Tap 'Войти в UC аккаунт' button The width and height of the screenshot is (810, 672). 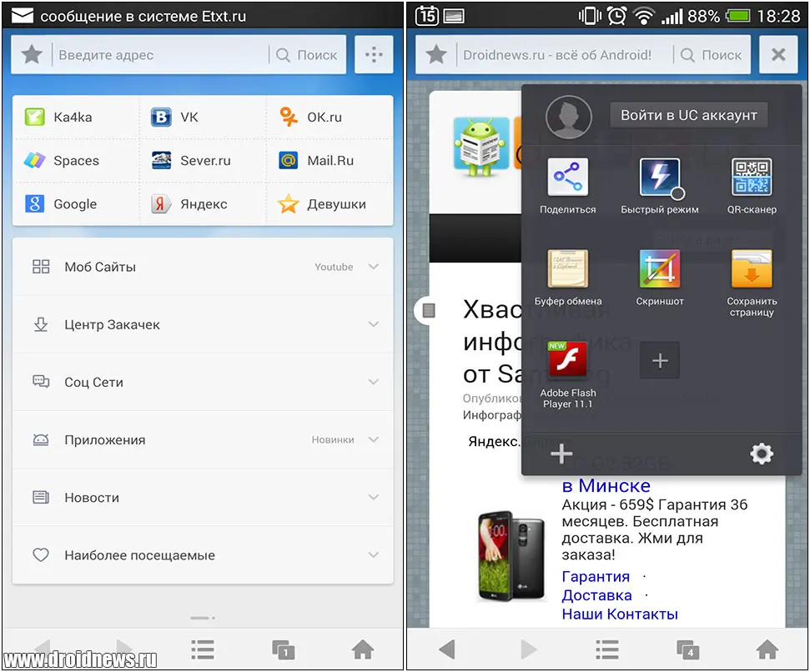[x=688, y=115]
